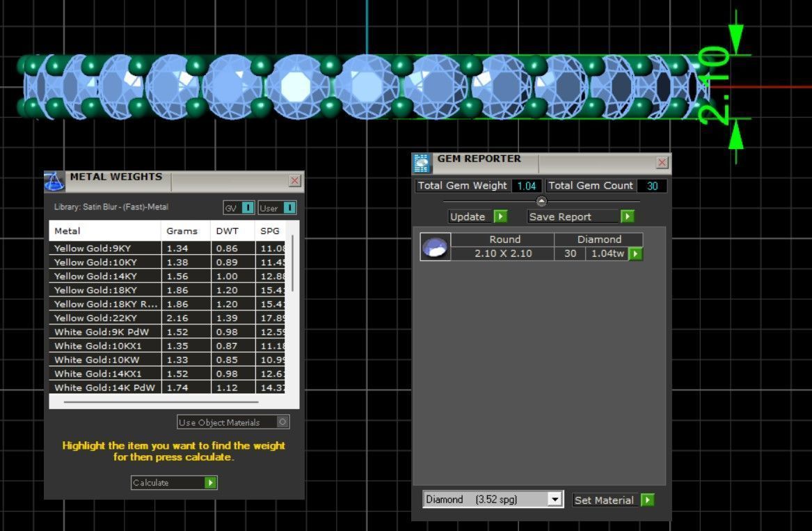Select the White Gold:9K PdW row
The height and width of the screenshot is (531, 812).
[167, 332]
